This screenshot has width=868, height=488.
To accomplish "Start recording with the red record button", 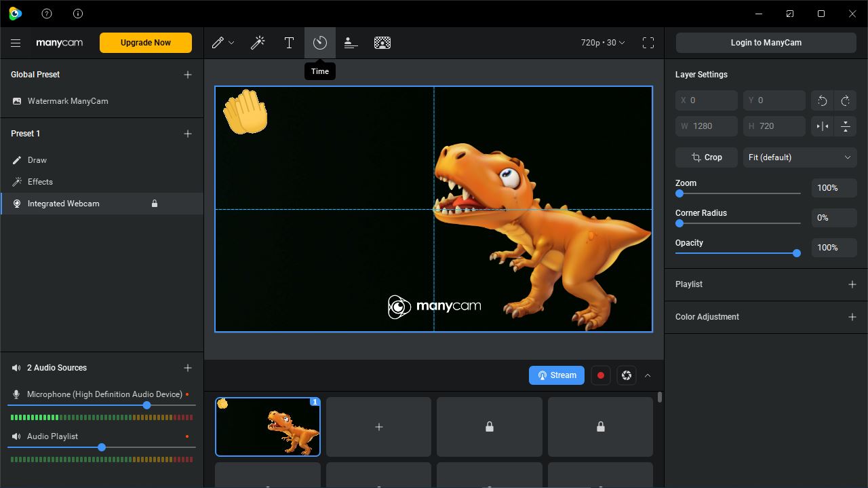I will (600, 375).
